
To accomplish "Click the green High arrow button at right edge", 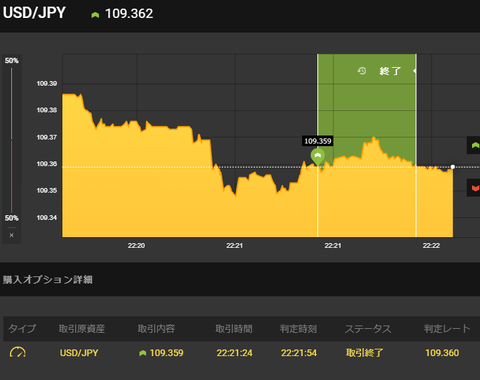I will (x=475, y=145).
